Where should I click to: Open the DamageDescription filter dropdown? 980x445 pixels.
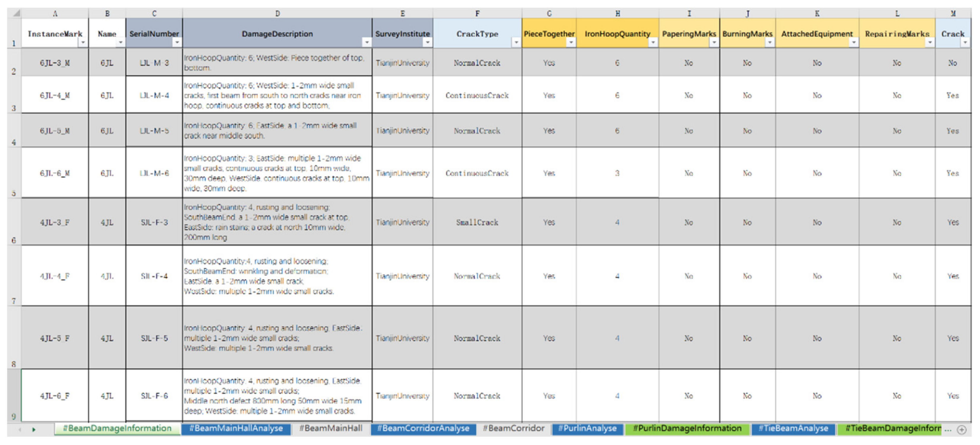coord(366,42)
